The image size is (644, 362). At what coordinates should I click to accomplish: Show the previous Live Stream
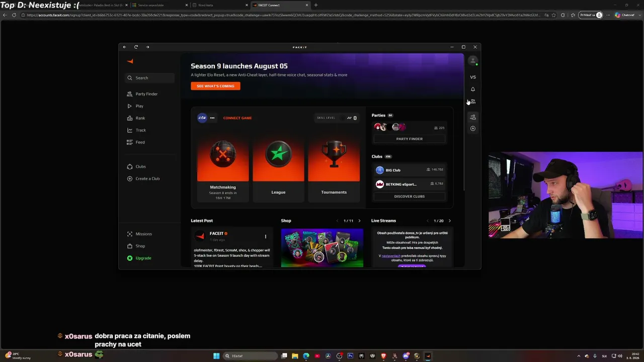tap(428, 221)
